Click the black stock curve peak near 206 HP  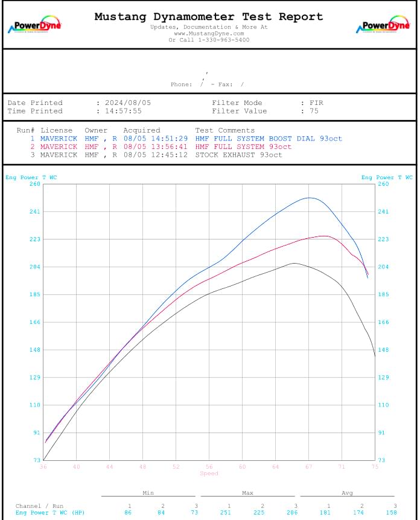tap(294, 263)
